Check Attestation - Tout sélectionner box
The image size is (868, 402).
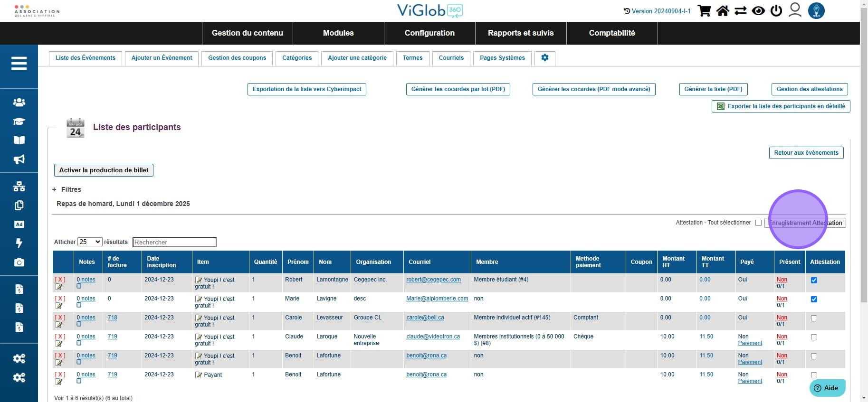(x=758, y=223)
